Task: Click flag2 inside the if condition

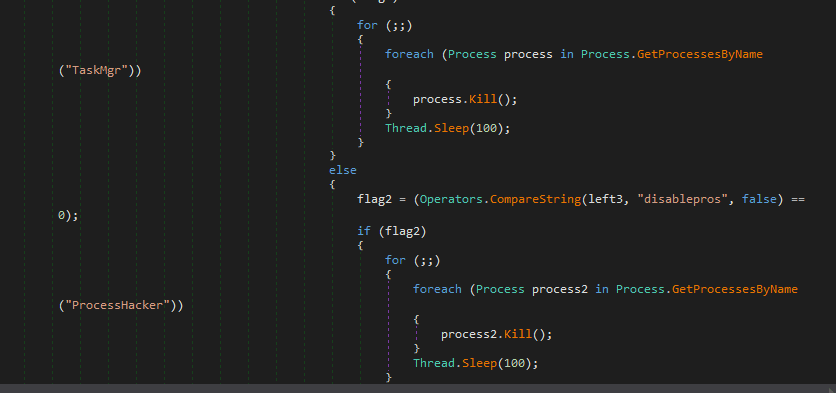Action: point(403,231)
